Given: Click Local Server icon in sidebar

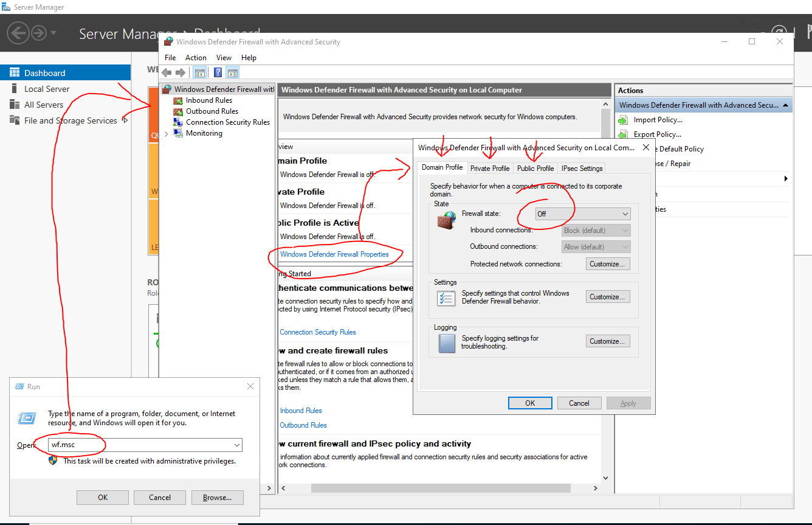Looking at the screenshot, I should (15, 89).
